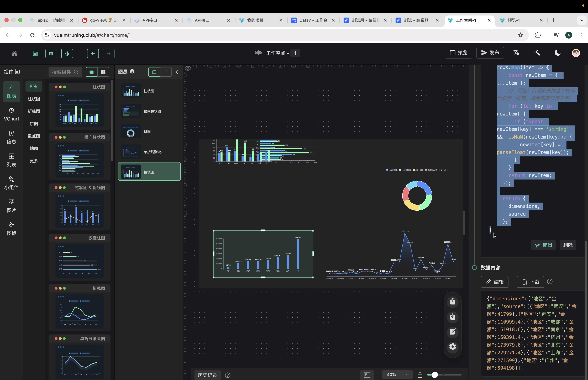Click the 预览 preview button
Screen dimensions: 588x380
tap(458, 53)
